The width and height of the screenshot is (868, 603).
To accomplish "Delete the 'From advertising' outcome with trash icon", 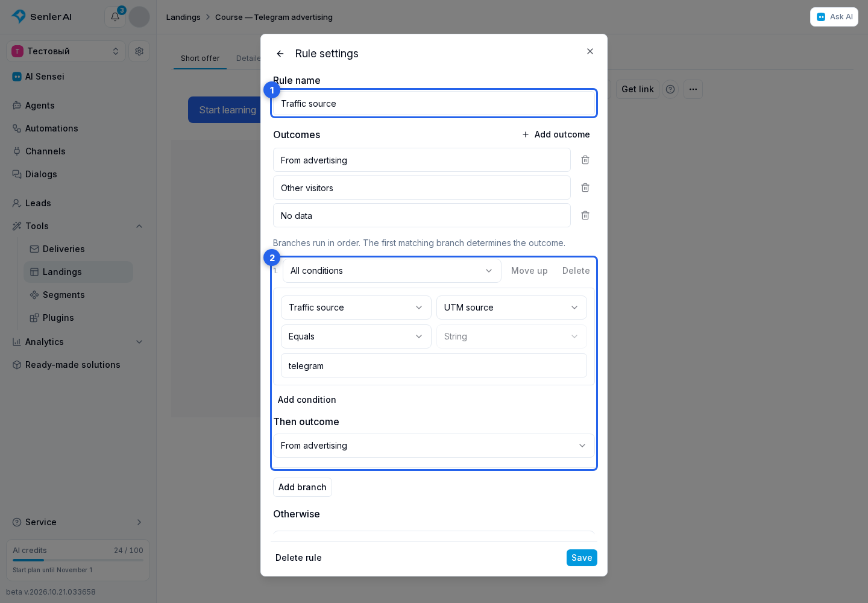I will pyautogui.click(x=585, y=160).
